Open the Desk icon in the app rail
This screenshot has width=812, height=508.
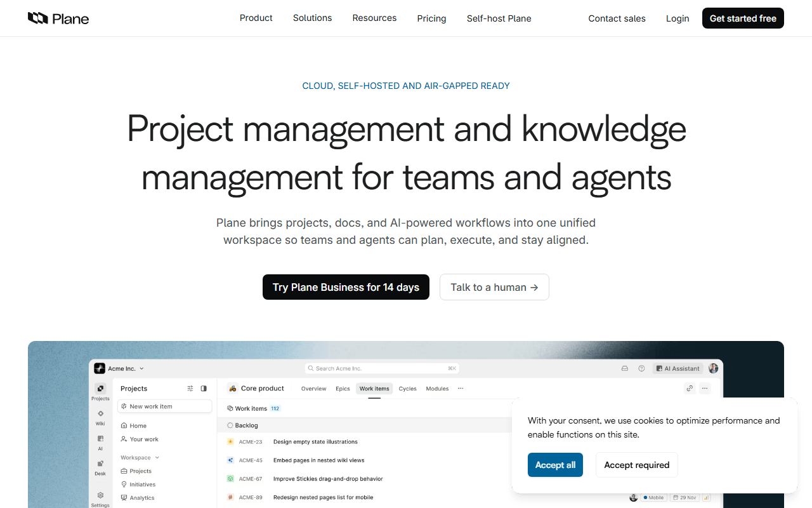(x=100, y=464)
